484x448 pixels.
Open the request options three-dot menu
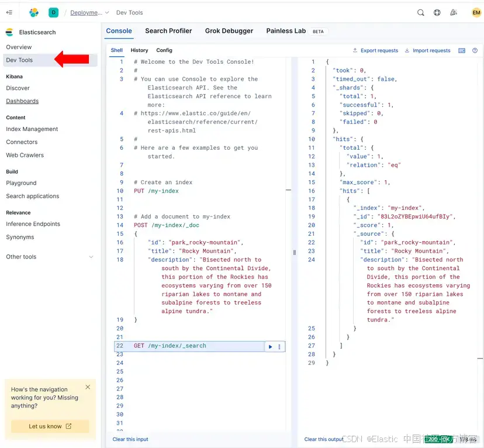279,347
